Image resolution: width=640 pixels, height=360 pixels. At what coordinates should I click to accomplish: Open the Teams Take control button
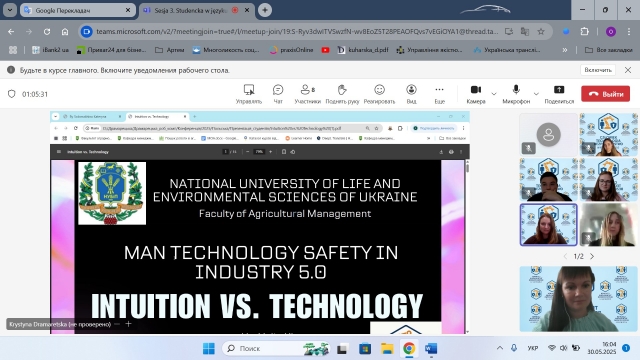pos(249,94)
